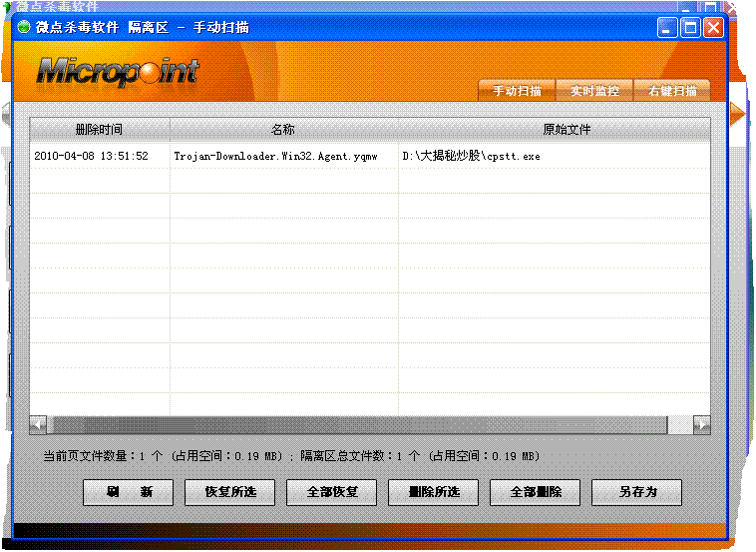Screen dimensions: 756x552
Task: Click the Micropoint logo in the banner
Action: pyautogui.click(x=118, y=73)
